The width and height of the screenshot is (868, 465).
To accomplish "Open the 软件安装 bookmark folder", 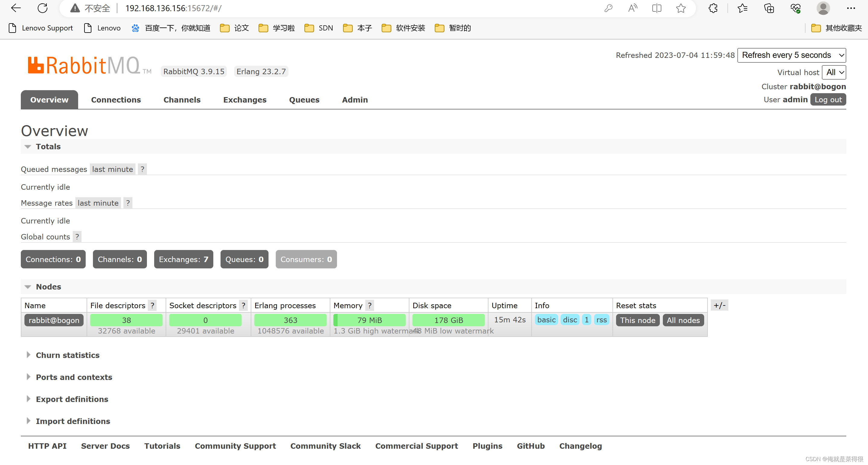I will click(x=403, y=28).
